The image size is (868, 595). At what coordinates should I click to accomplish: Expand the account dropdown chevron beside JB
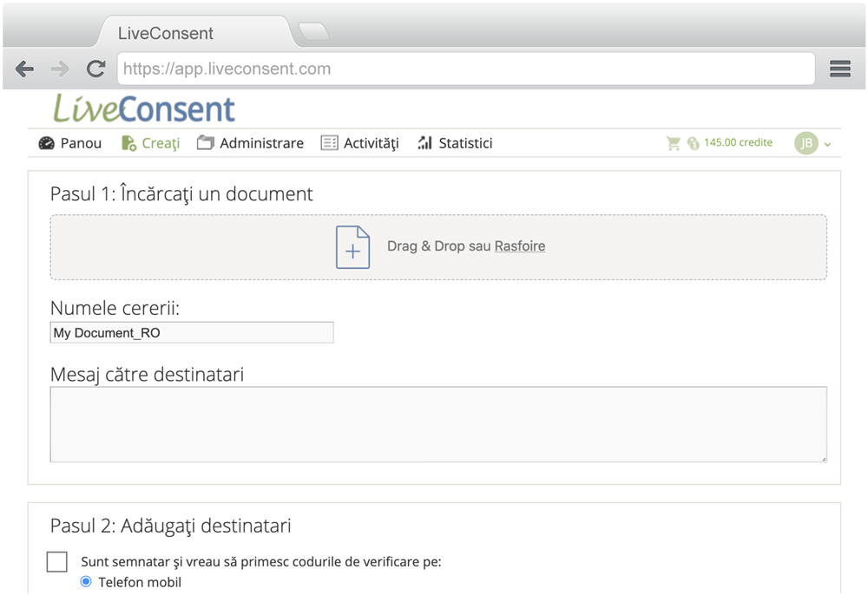(x=828, y=145)
